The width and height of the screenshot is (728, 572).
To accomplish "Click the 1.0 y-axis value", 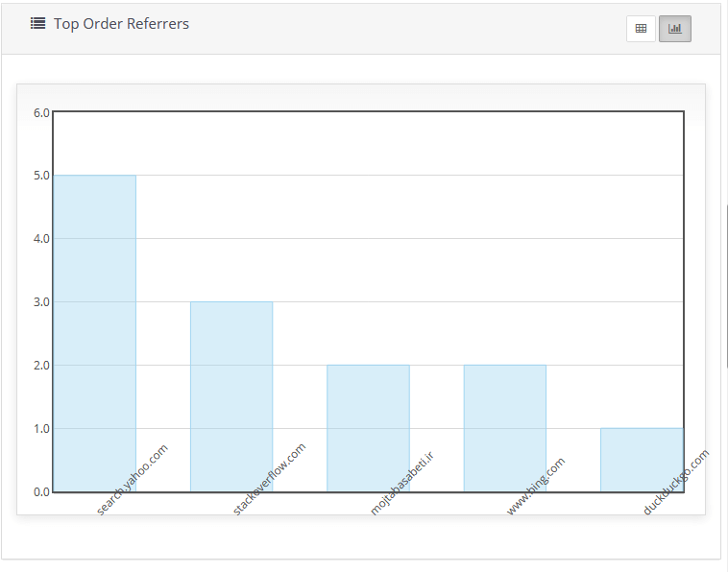I will (x=41, y=429).
